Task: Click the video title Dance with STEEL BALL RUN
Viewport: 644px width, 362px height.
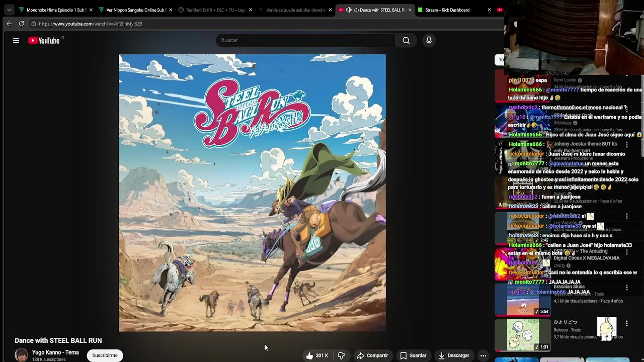Action: pyautogui.click(x=58, y=340)
